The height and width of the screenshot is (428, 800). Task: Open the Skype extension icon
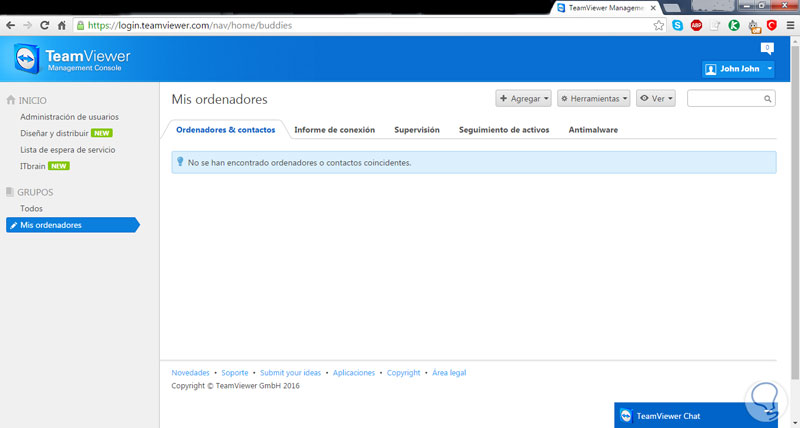[678, 26]
